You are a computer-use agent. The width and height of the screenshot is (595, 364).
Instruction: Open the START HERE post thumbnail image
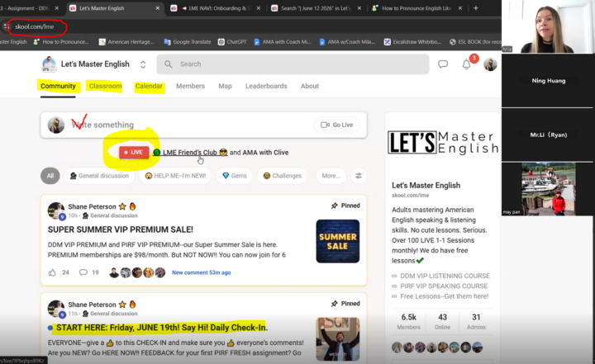click(x=338, y=339)
